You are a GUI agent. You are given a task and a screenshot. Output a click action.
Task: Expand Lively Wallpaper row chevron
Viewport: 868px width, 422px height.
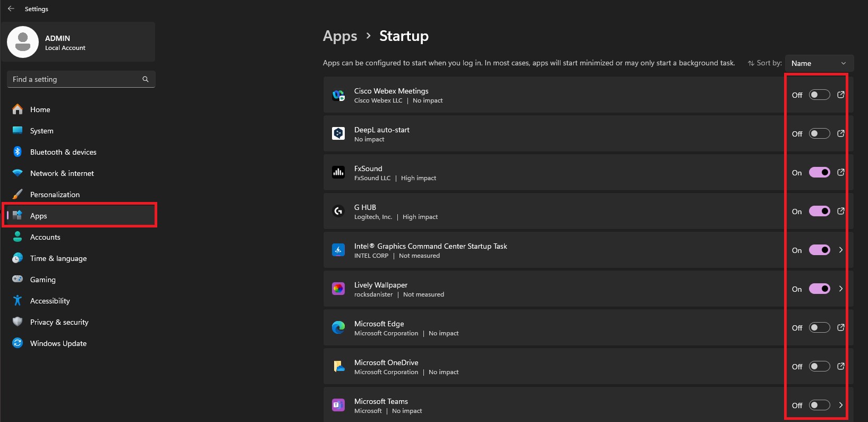pos(841,289)
